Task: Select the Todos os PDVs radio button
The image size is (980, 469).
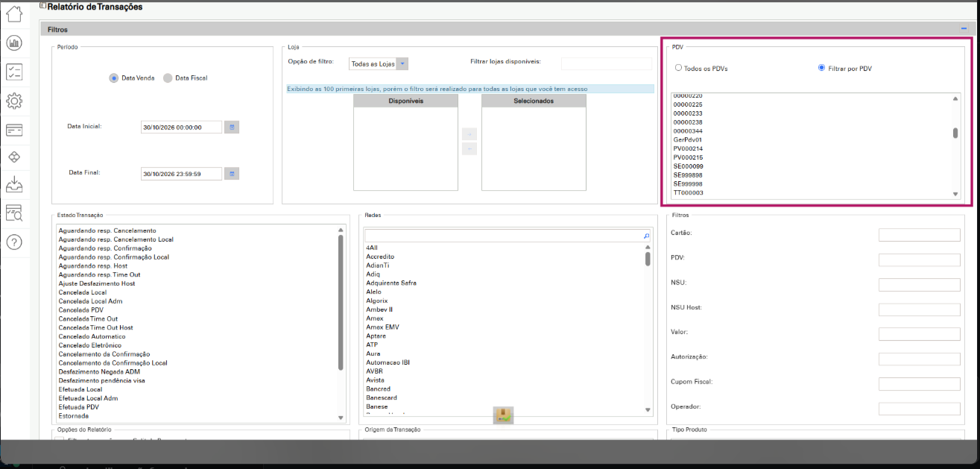Action: tap(678, 68)
